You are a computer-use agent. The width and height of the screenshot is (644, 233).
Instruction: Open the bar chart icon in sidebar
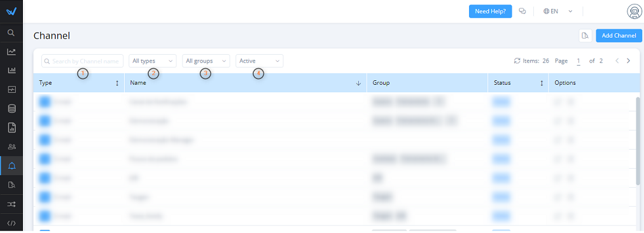coord(11,71)
